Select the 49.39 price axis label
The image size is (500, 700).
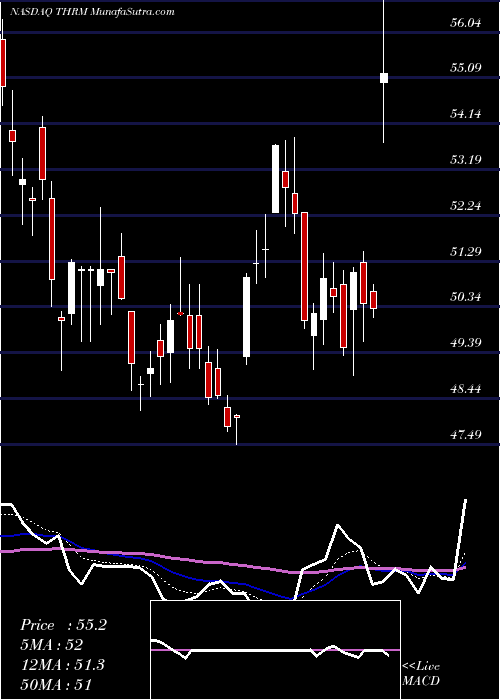[465, 343]
